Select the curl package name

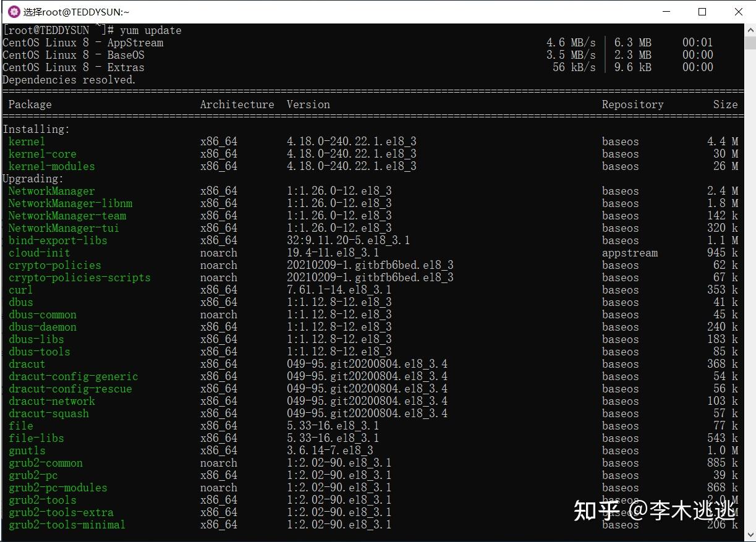(20, 289)
